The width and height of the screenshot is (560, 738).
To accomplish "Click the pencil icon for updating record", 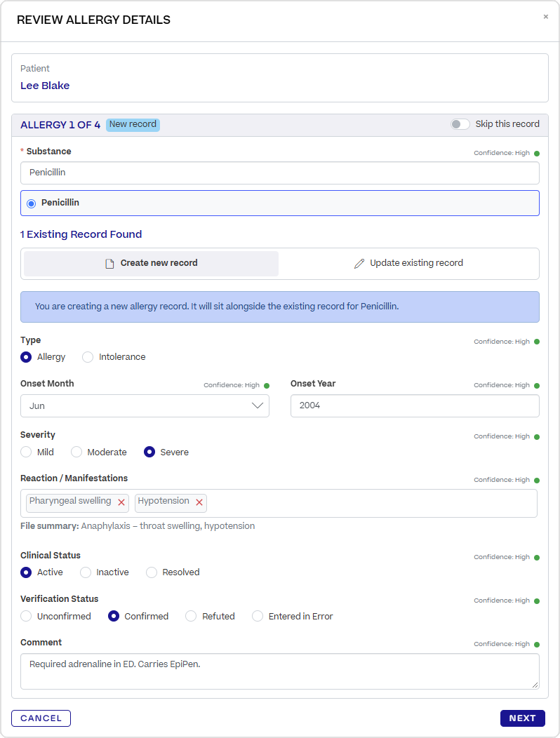I will pyautogui.click(x=359, y=264).
